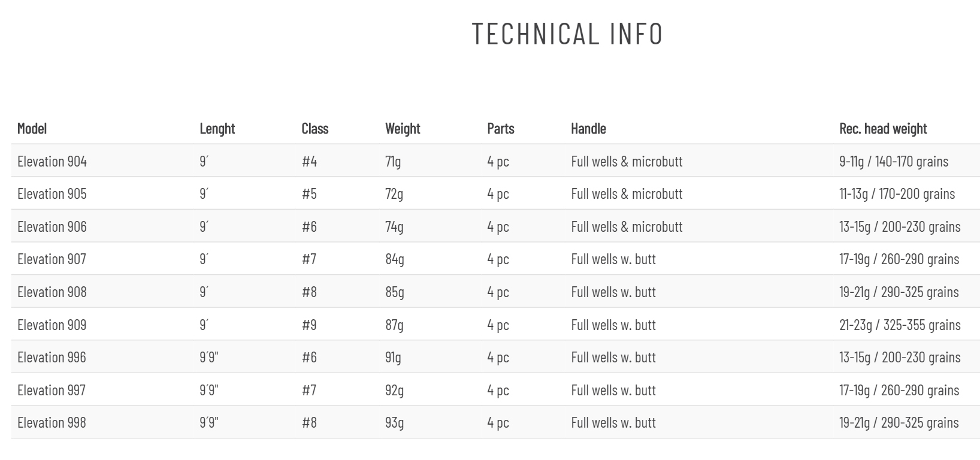Select the Elevation 907 model cell
Viewport: 980px width, 460px height.
[52, 259]
